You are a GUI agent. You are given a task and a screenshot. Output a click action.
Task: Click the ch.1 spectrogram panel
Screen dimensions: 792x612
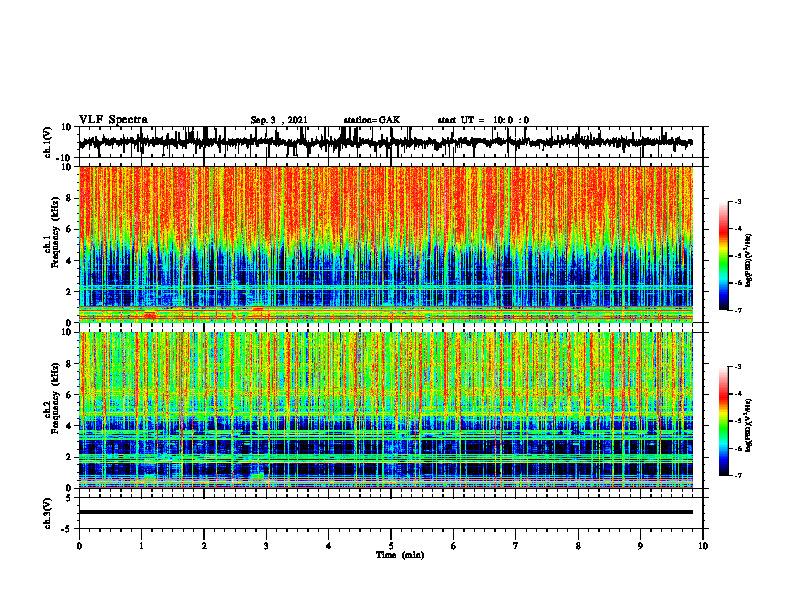386,244
